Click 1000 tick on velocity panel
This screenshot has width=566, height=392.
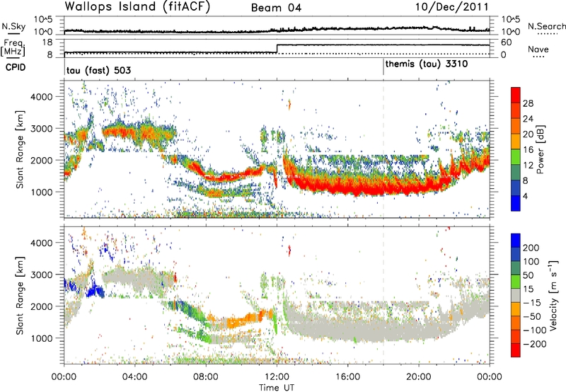[x=41, y=338]
